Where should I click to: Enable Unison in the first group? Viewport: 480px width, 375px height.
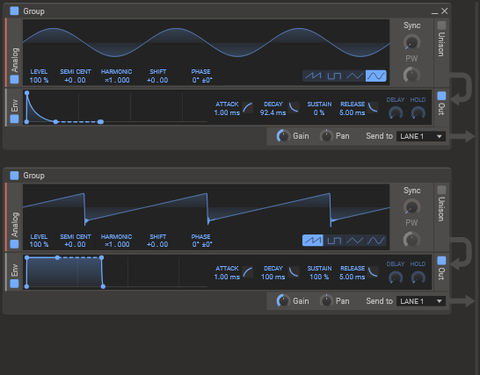[x=441, y=25]
